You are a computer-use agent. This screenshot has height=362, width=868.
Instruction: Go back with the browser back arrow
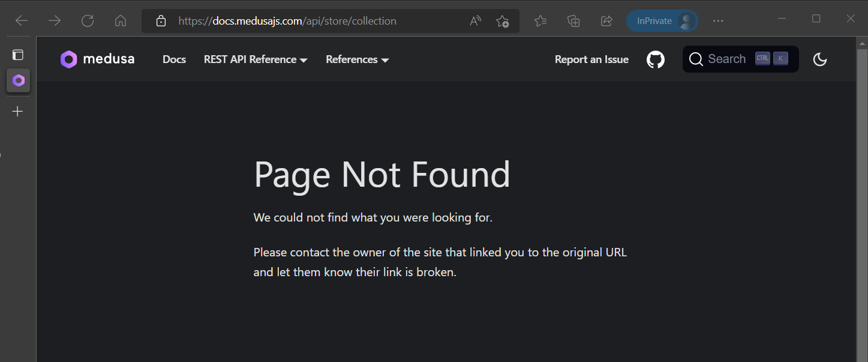click(x=22, y=21)
